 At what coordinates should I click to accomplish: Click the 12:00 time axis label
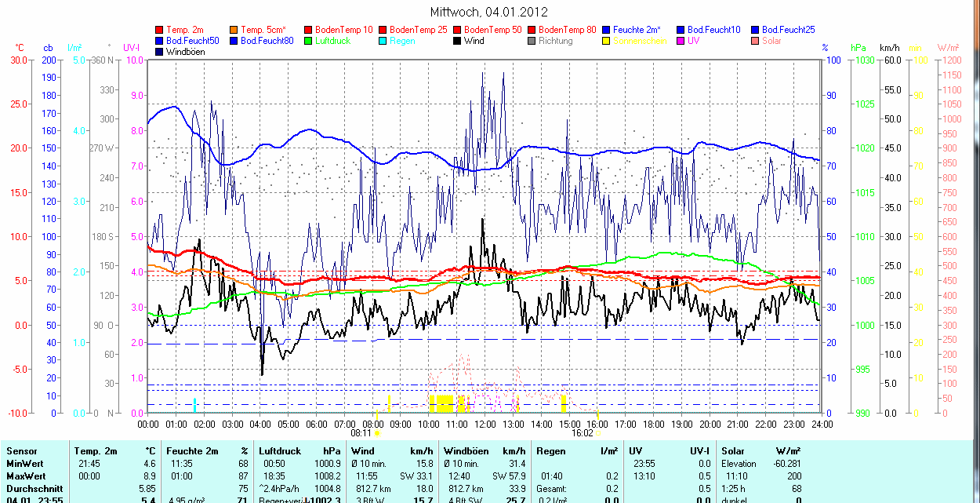coord(485,424)
